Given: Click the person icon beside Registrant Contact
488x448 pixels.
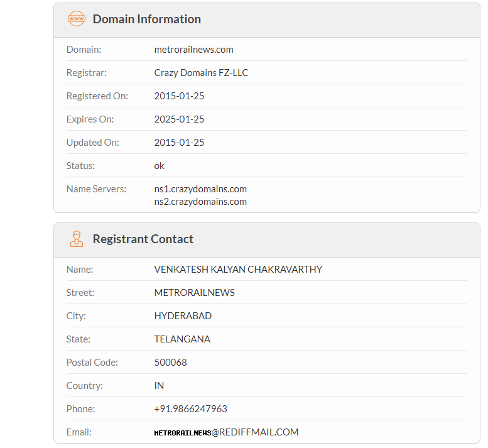Looking at the screenshot, I should pyautogui.click(x=76, y=239).
